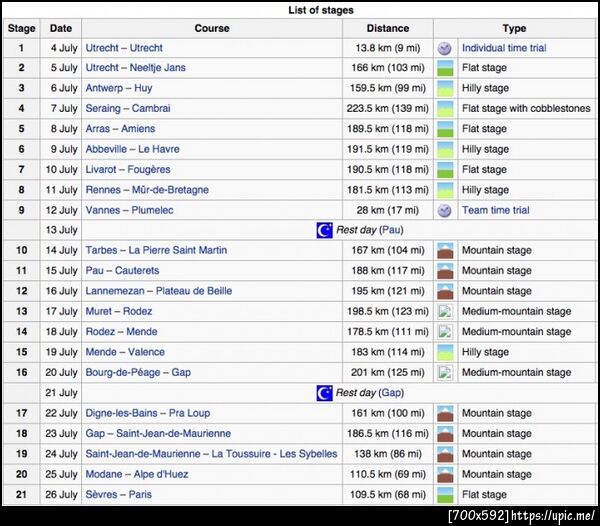Click the 110.5 km (69 mi) distance cell
This screenshot has width=600, height=526.
[x=388, y=474]
